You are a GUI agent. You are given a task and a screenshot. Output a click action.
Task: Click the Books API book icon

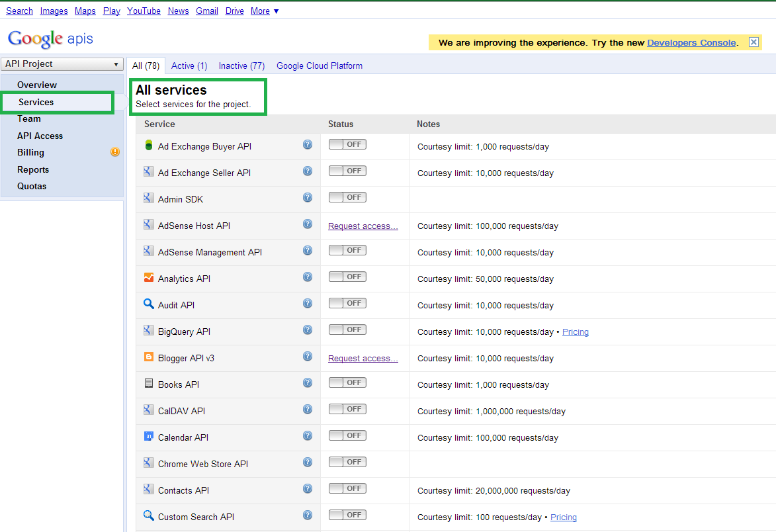click(x=148, y=383)
